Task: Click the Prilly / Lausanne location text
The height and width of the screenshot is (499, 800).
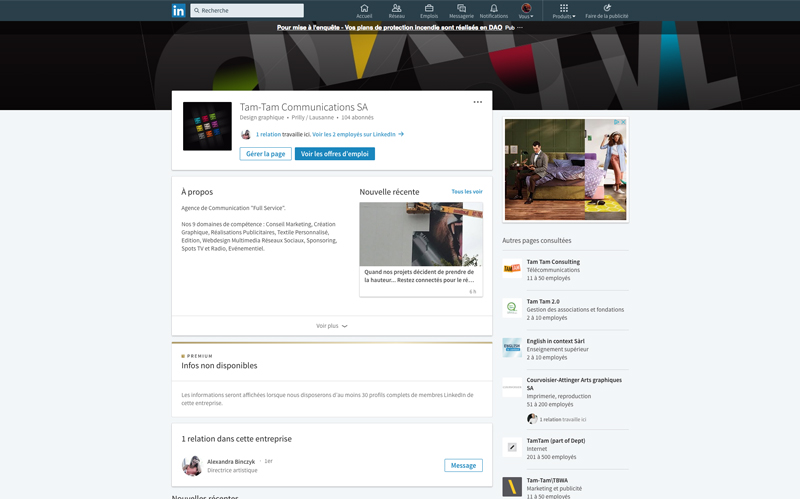Action: click(312, 117)
